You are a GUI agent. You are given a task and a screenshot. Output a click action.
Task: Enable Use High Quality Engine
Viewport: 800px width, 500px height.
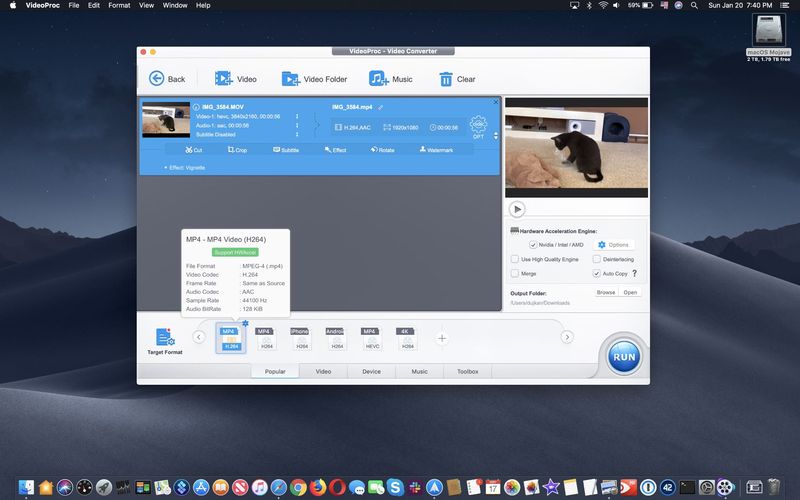pyautogui.click(x=515, y=259)
